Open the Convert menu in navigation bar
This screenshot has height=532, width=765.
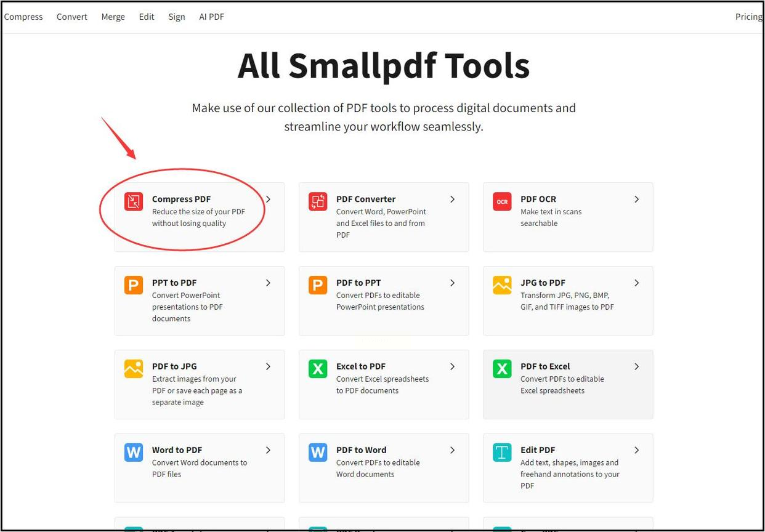[x=72, y=17]
